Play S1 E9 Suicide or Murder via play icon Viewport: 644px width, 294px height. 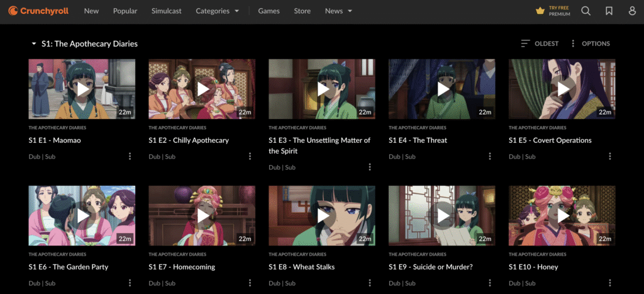point(443,216)
